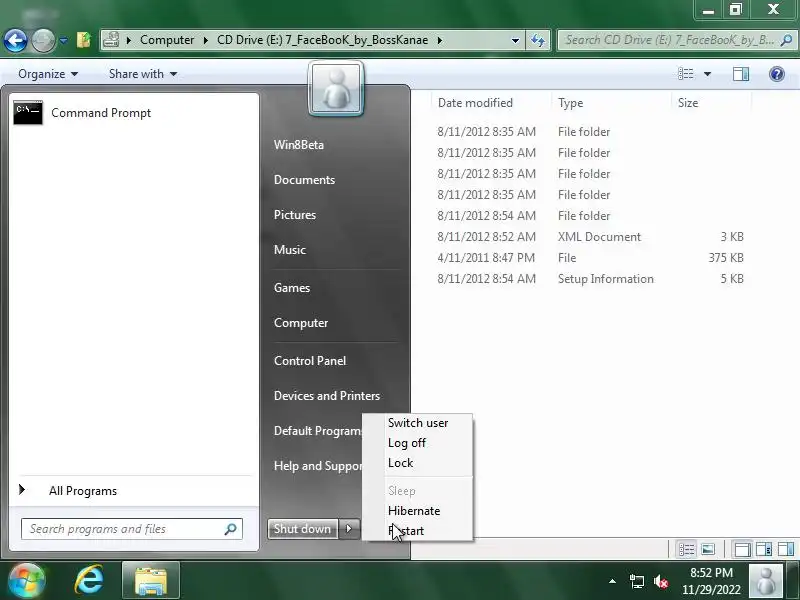Click the magnifier in Explorer search box
The image size is (800, 600).
click(x=787, y=40)
